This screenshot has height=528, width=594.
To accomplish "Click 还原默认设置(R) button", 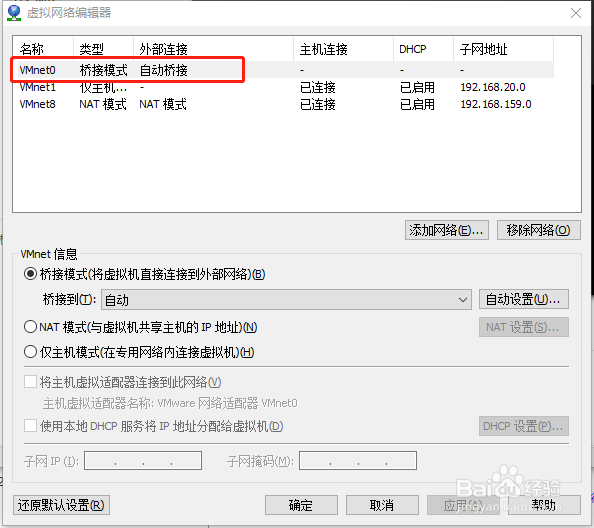I will click(x=61, y=505).
